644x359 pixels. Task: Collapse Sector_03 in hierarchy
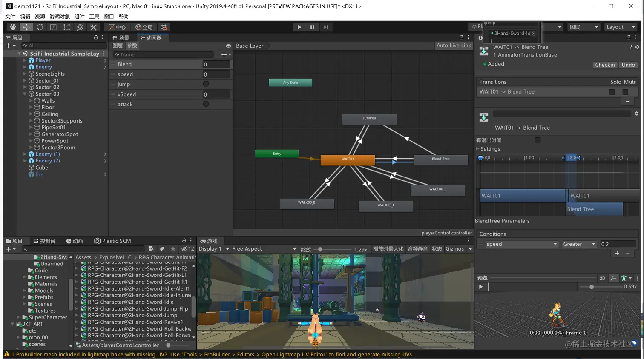25,94
